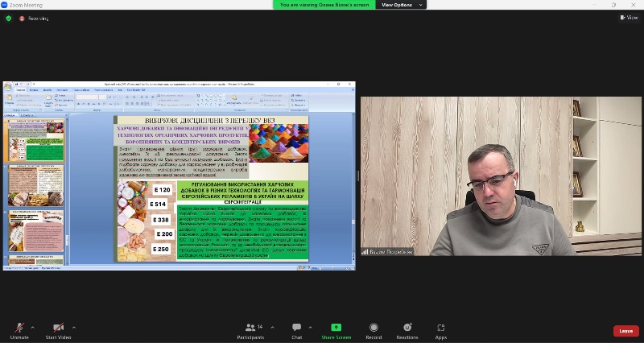The image size is (644, 343).
Task: Switch to the Outline tab of thumbnail pane
Action: tap(27, 115)
